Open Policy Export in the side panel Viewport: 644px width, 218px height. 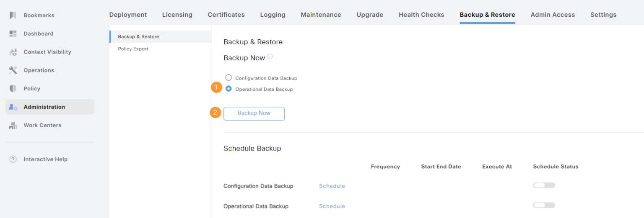click(133, 49)
